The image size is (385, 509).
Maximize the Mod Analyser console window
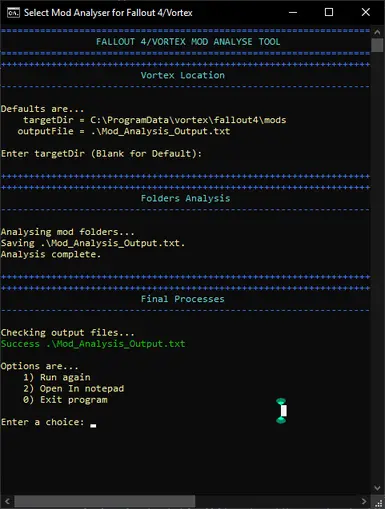[329, 13]
